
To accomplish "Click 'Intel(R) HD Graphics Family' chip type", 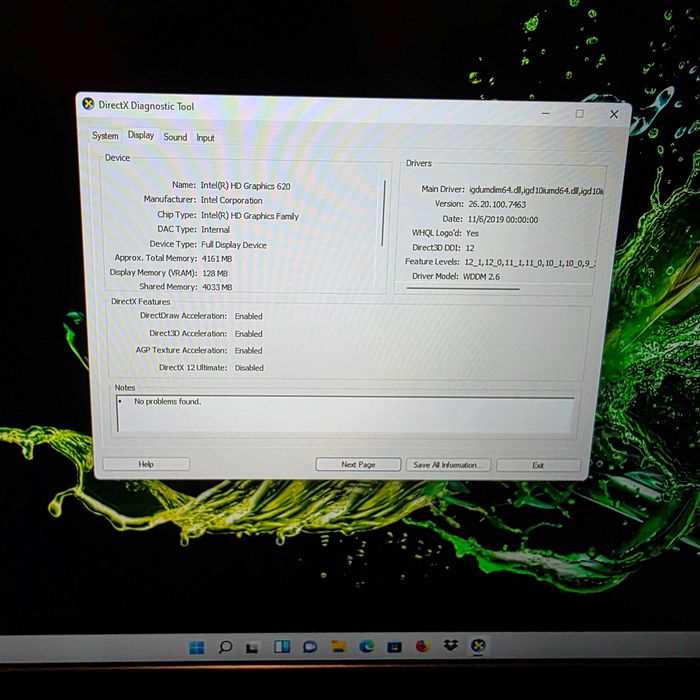I will point(250,216).
